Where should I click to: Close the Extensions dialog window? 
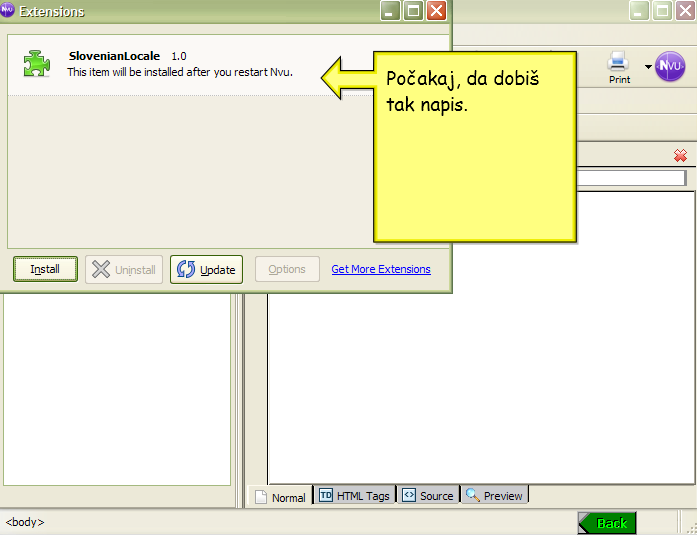pyautogui.click(x=437, y=11)
